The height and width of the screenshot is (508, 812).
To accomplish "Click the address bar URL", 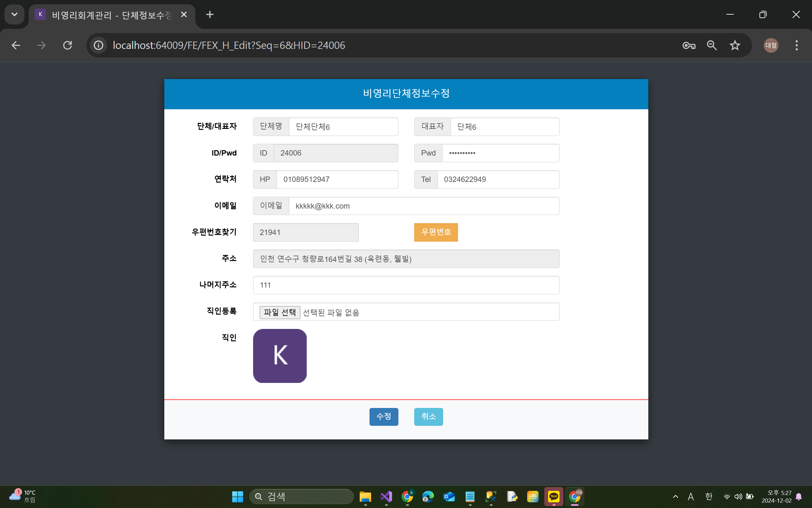I will coord(229,45).
